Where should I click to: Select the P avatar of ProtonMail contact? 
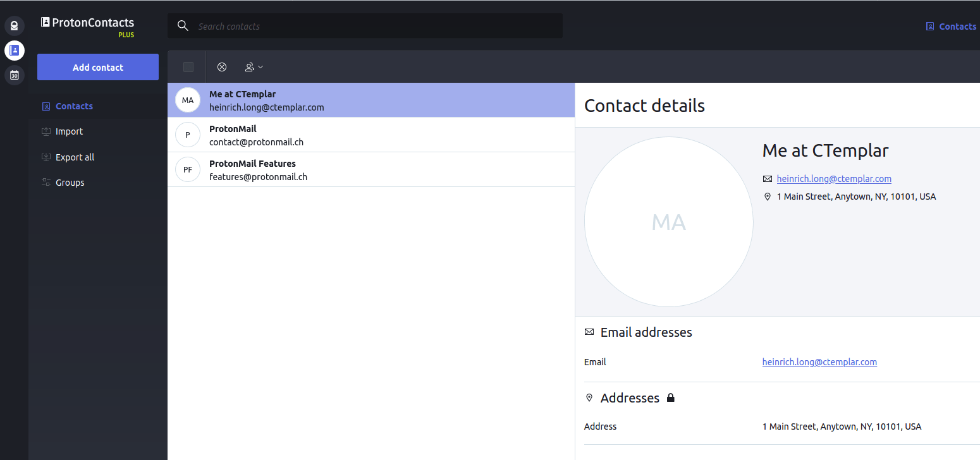point(188,135)
